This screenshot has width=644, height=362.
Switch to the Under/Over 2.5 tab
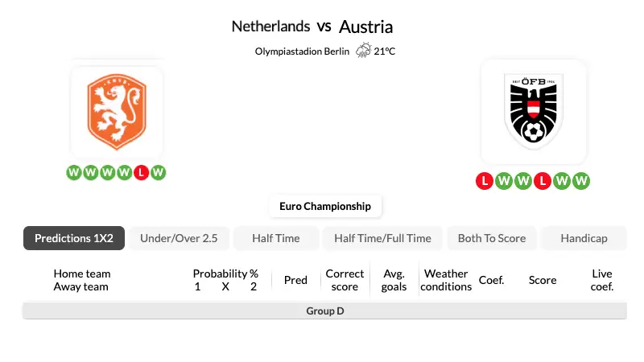(x=179, y=238)
